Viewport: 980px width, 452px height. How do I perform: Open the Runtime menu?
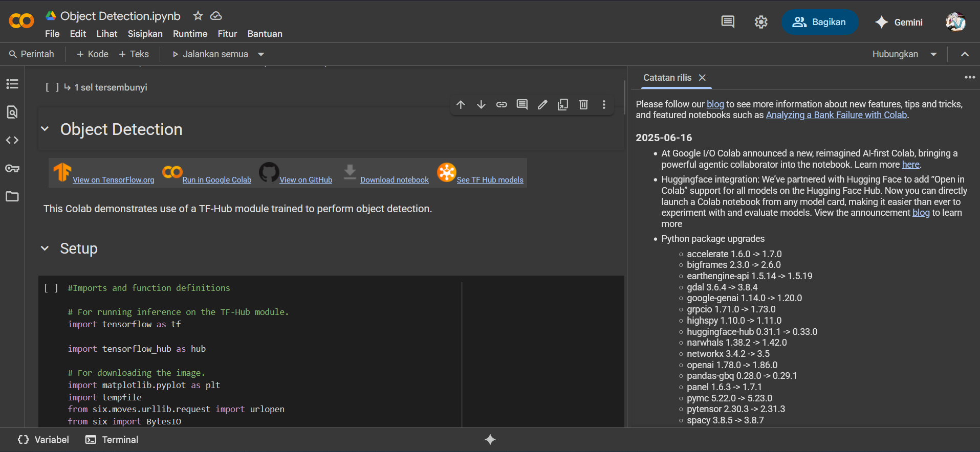190,34
